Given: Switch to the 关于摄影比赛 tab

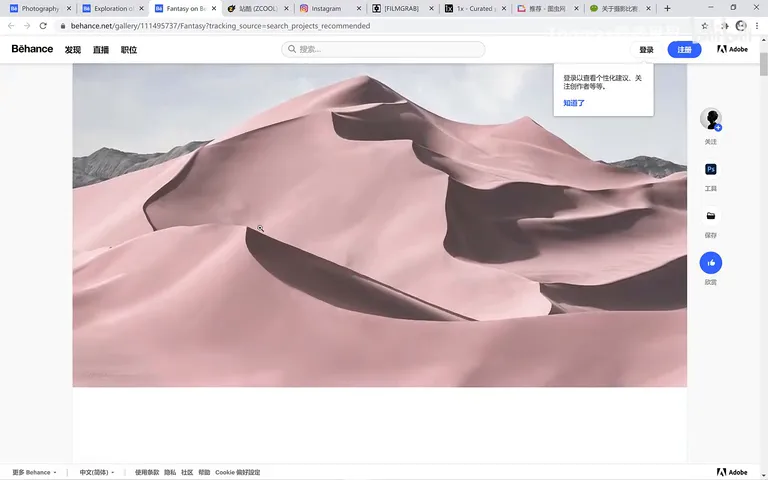Looking at the screenshot, I should (621, 8).
